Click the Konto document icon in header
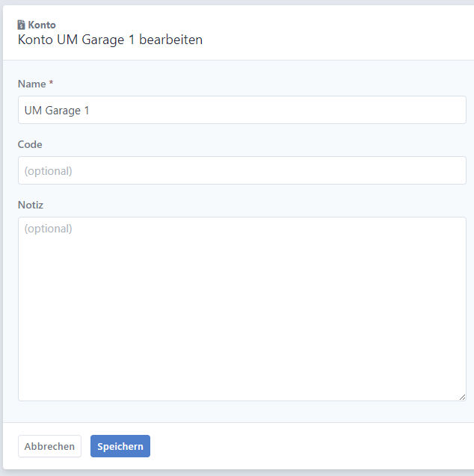The image size is (474, 476). click(21, 25)
